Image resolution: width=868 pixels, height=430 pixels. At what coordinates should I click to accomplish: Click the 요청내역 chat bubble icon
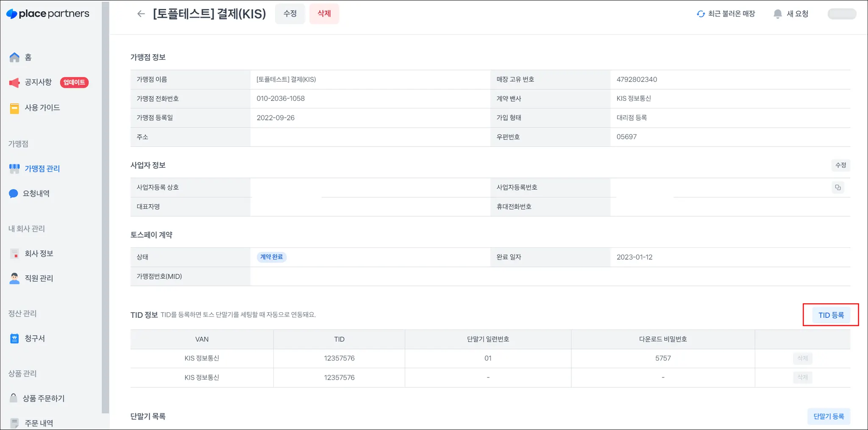[14, 194]
